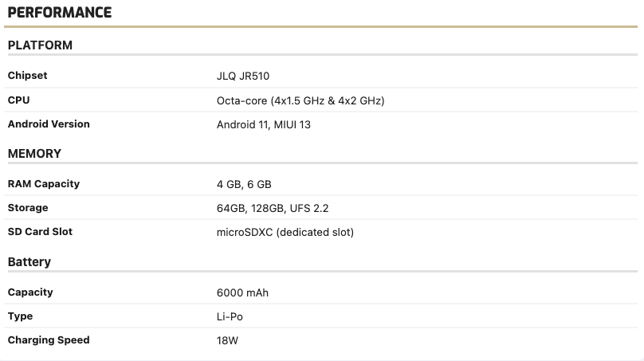
Task: Click the Storage row label
Action: click(x=28, y=208)
